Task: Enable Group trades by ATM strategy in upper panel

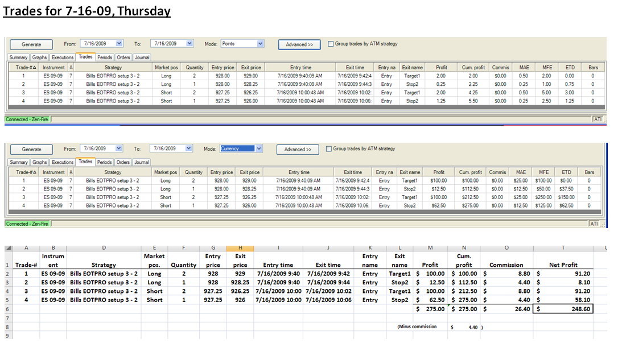Action: [x=331, y=44]
